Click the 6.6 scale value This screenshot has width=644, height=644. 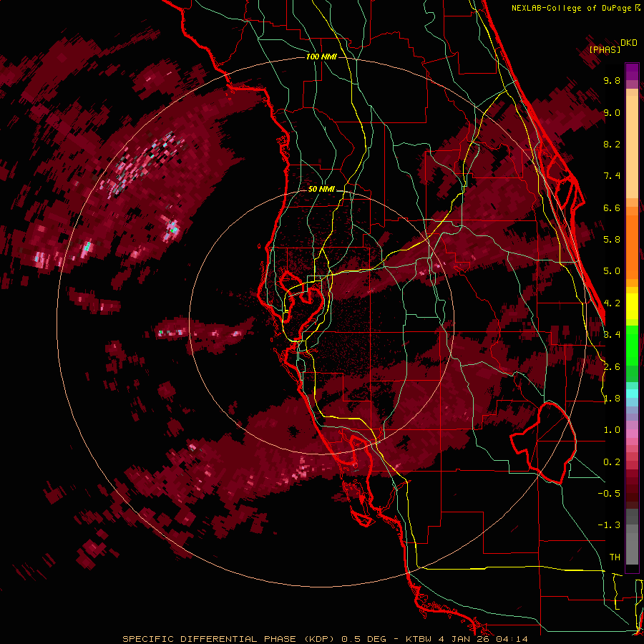coord(612,208)
